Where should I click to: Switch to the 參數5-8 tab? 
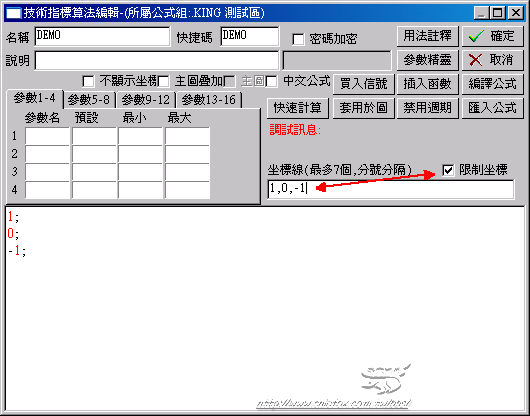(x=89, y=100)
